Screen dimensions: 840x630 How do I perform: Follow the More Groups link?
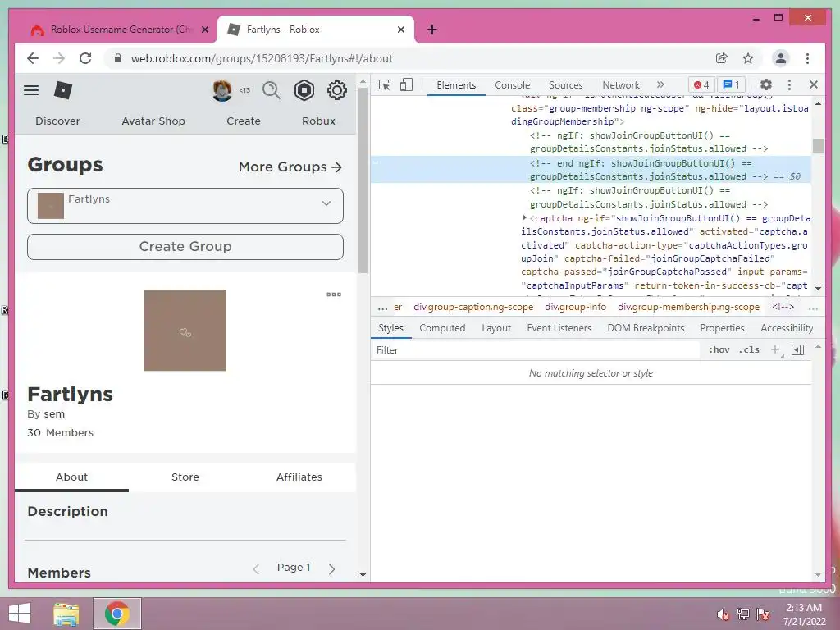pos(290,167)
